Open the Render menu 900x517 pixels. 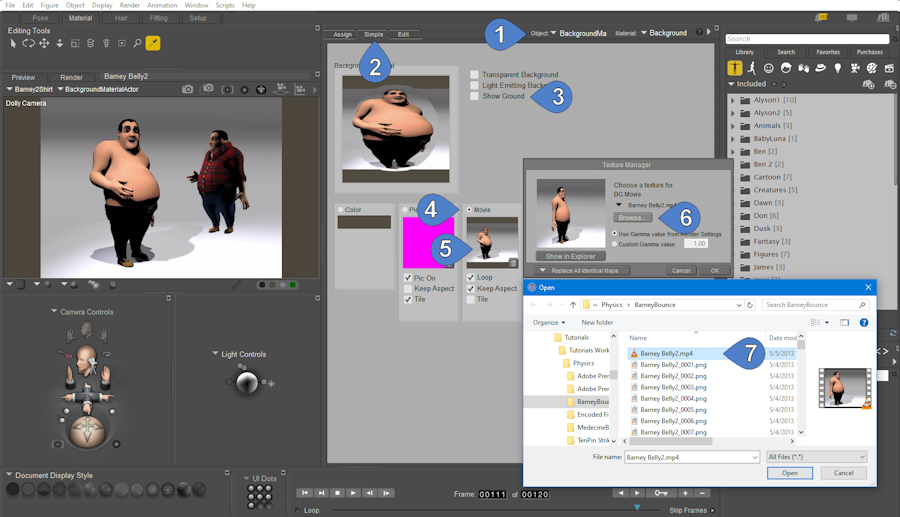point(129,5)
